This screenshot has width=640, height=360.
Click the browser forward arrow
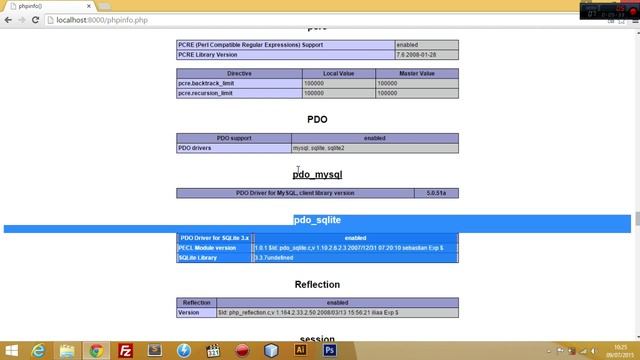coord(22,20)
